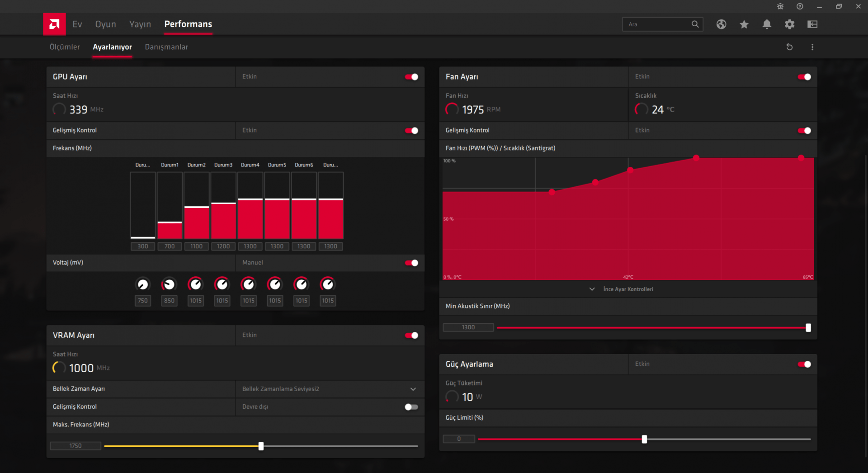Image resolution: width=868 pixels, height=473 pixels.
Task: Click the AMD logo home icon
Action: pos(54,24)
